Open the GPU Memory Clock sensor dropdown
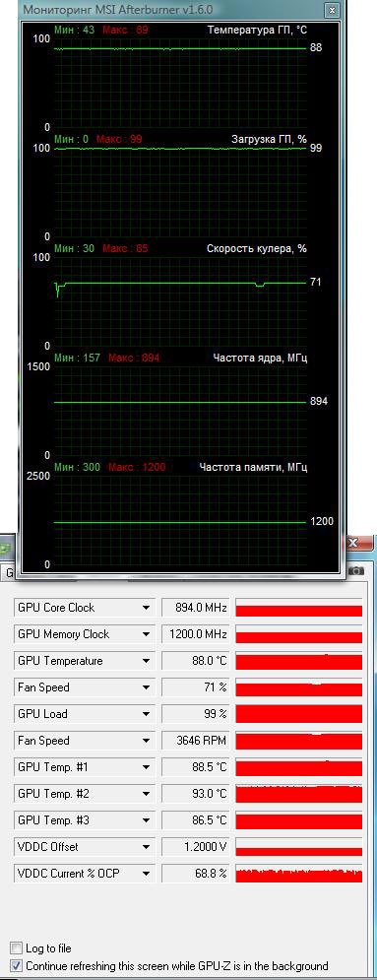The height and width of the screenshot is (980, 377). (x=146, y=634)
